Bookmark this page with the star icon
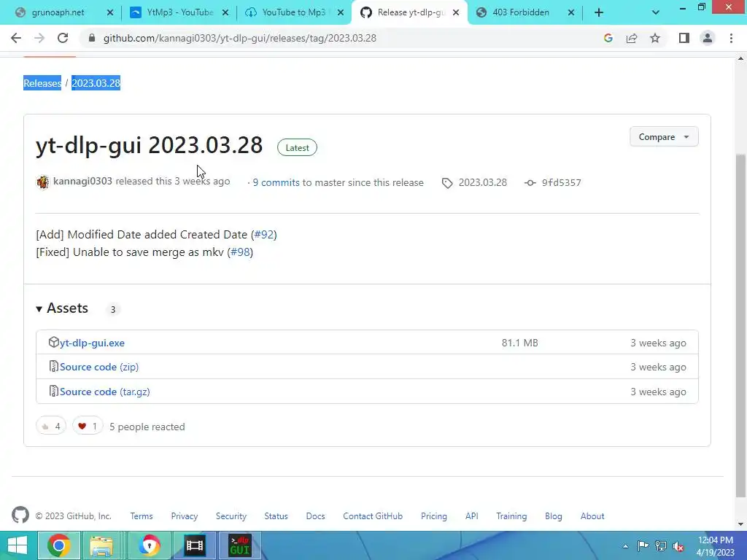The image size is (747, 560). [655, 38]
